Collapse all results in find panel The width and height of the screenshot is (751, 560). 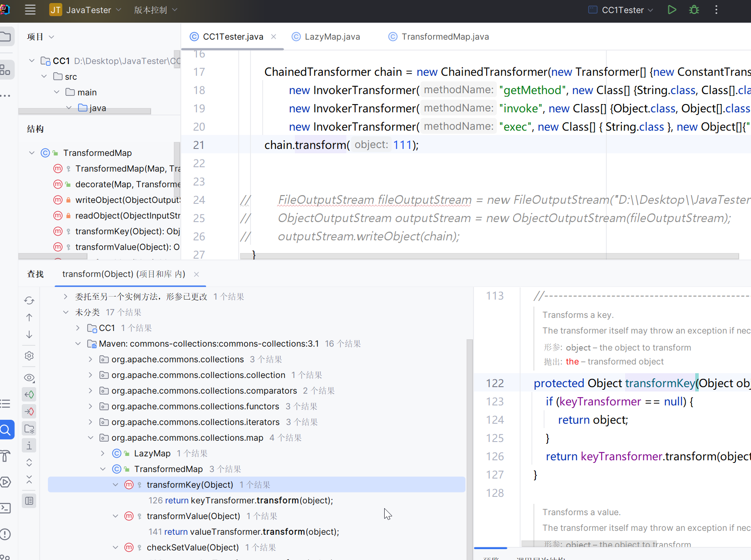[x=29, y=479]
